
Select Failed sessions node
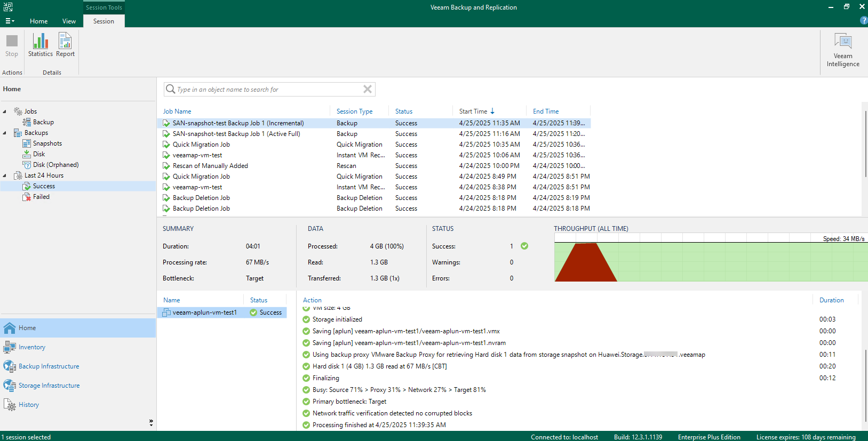41,197
